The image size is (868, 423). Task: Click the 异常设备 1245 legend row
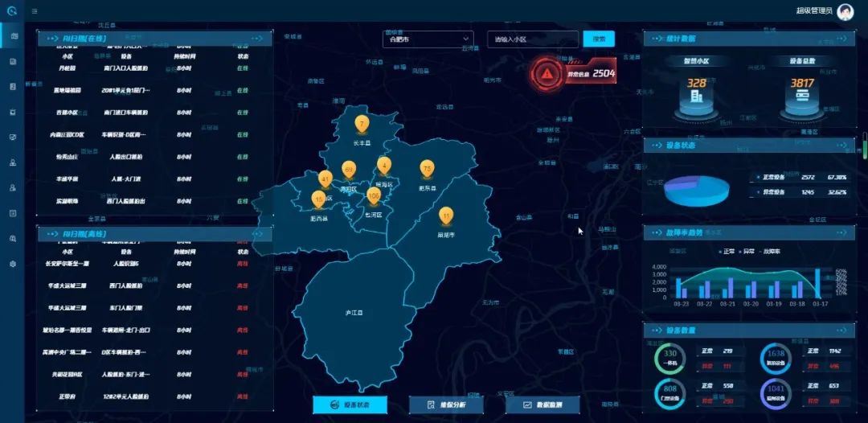click(801, 192)
